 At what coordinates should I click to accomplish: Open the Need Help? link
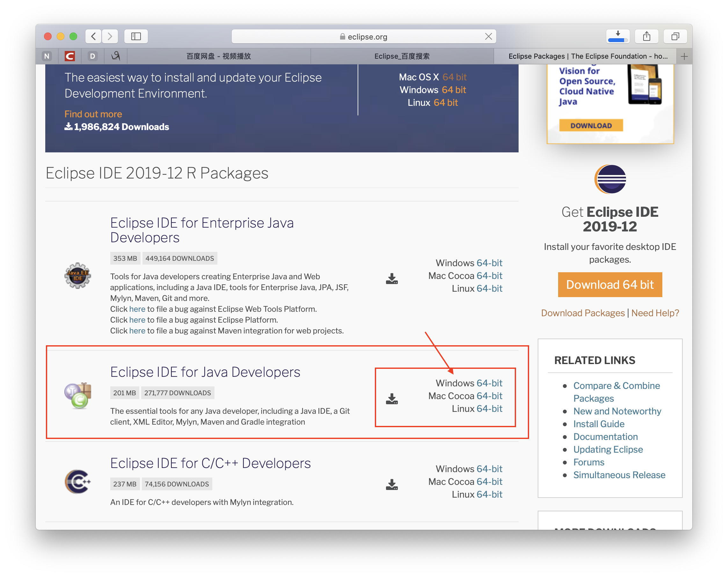pyautogui.click(x=655, y=313)
